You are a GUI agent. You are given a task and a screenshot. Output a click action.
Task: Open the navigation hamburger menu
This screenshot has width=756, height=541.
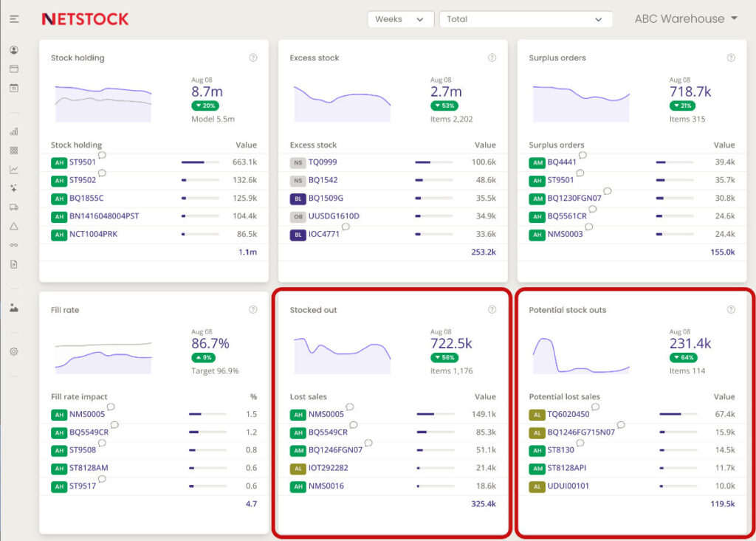click(x=13, y=18)
